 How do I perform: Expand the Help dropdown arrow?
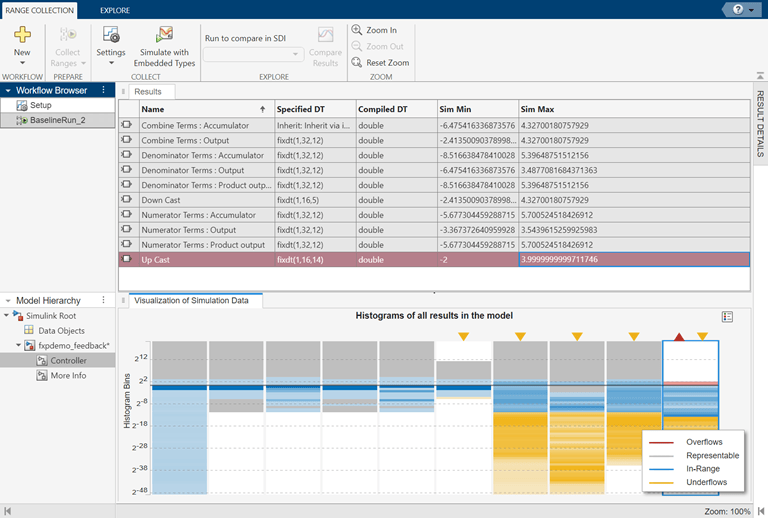tap(751, 10)
